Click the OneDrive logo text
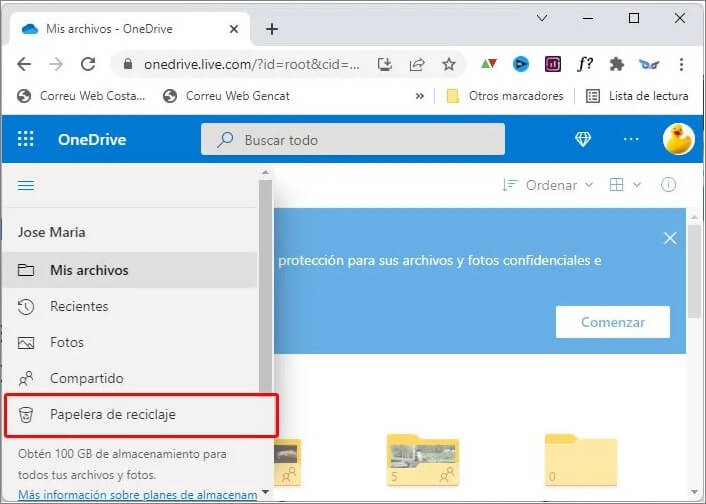The width and height of the screenshot is (706, 504). point(92,140)
